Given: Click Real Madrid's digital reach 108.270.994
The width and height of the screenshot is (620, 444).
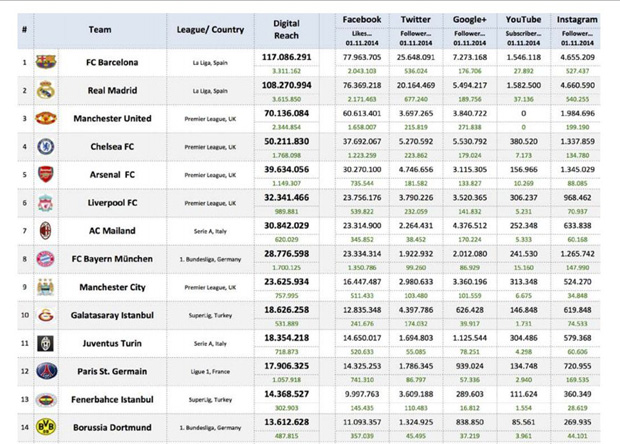Looking at the screenshot, I should pos(287,85).
